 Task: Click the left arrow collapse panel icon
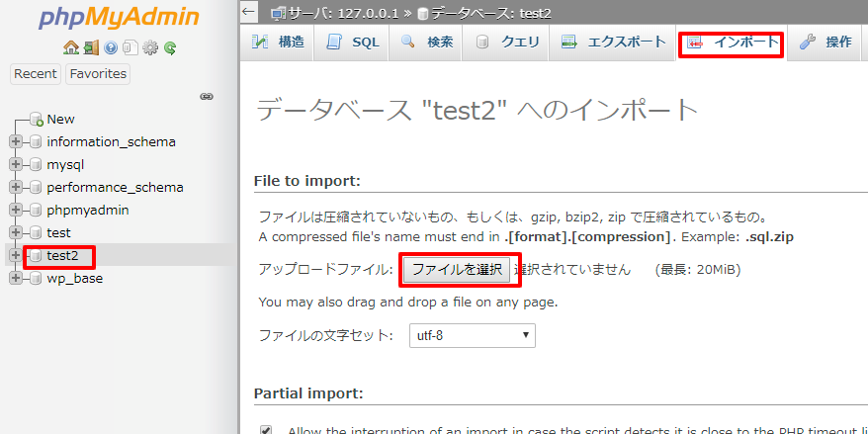[249, 12]
